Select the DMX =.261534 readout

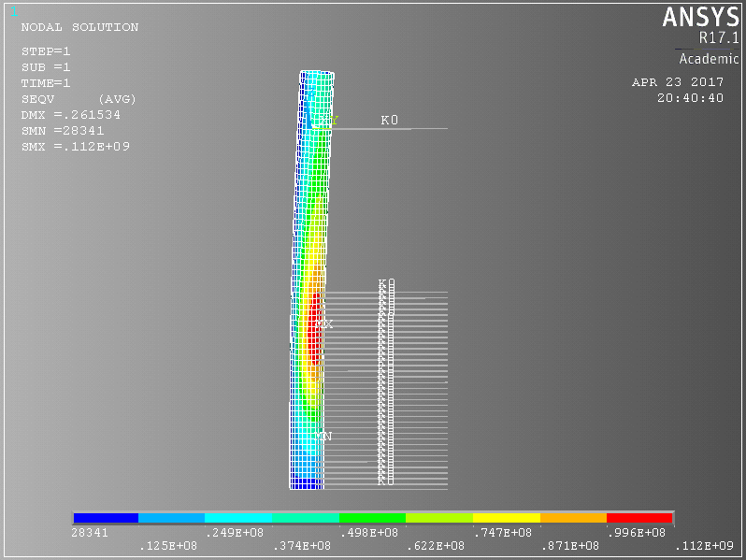[x=71, y=115]
